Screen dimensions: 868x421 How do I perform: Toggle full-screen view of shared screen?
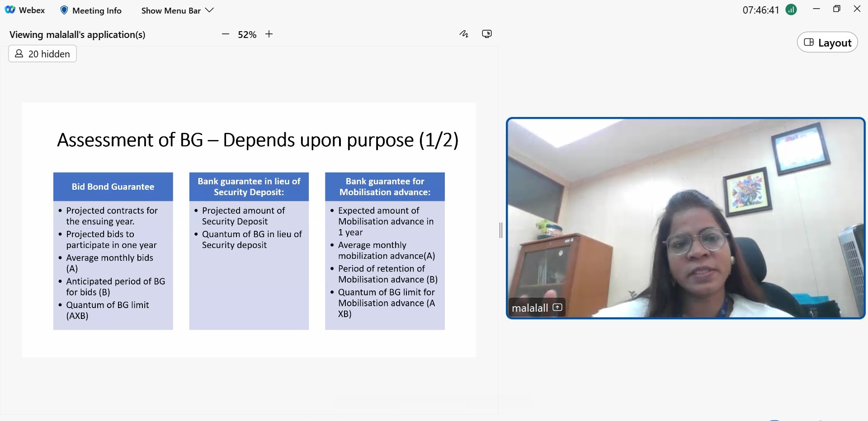pyautogui.click(x=487, y=34)
